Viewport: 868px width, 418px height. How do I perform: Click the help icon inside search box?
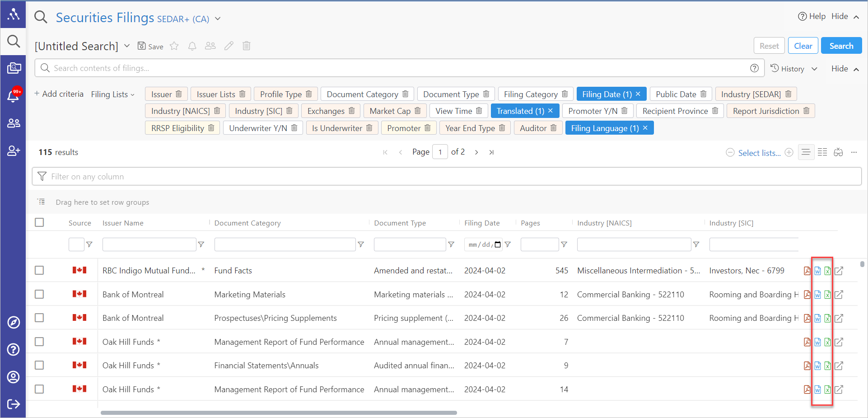[x=754, y=68]
